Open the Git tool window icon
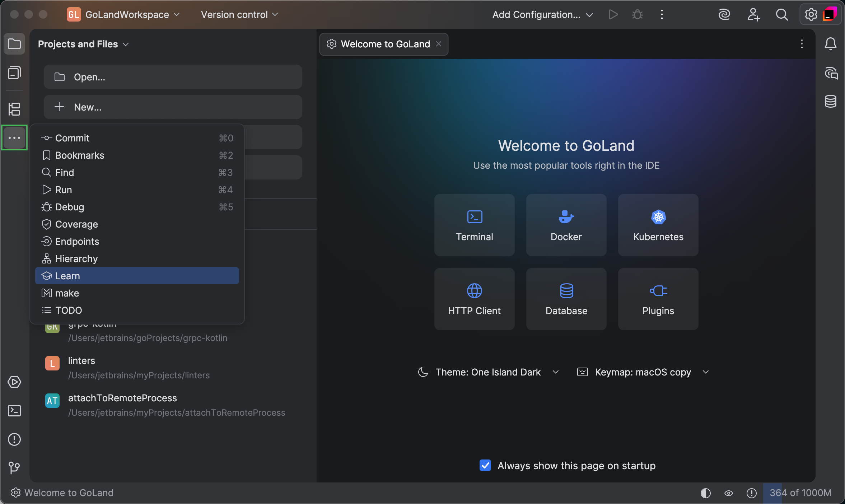Image resolution: width=845 pixels, height=504 pixels. [14, 467]
